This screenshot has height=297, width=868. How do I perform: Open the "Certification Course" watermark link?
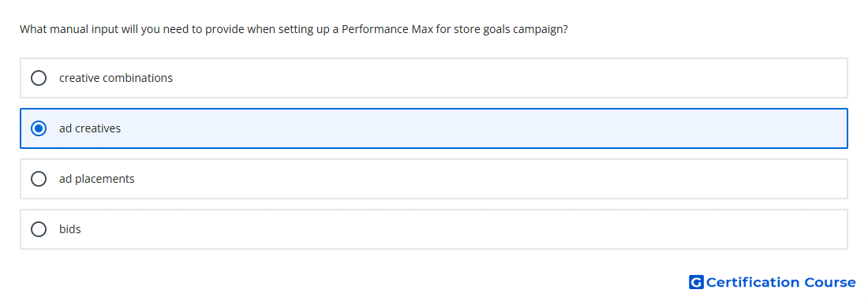tap(773, 282)
